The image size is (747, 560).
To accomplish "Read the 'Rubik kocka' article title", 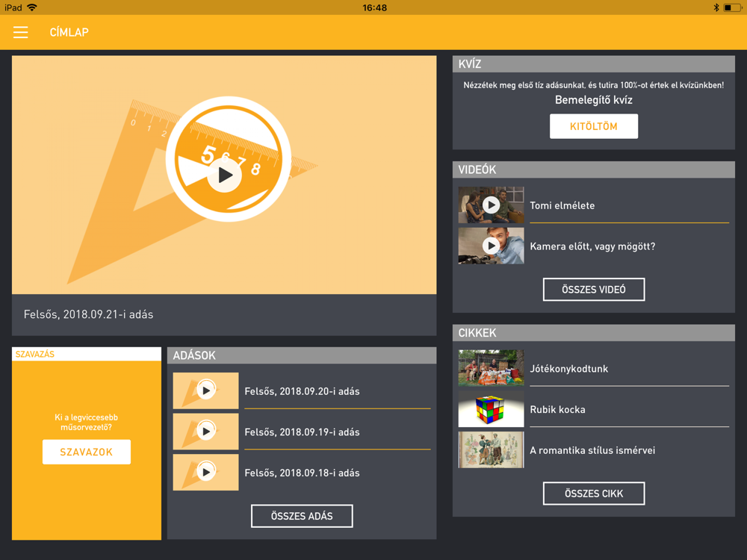I will pos(557,409).
